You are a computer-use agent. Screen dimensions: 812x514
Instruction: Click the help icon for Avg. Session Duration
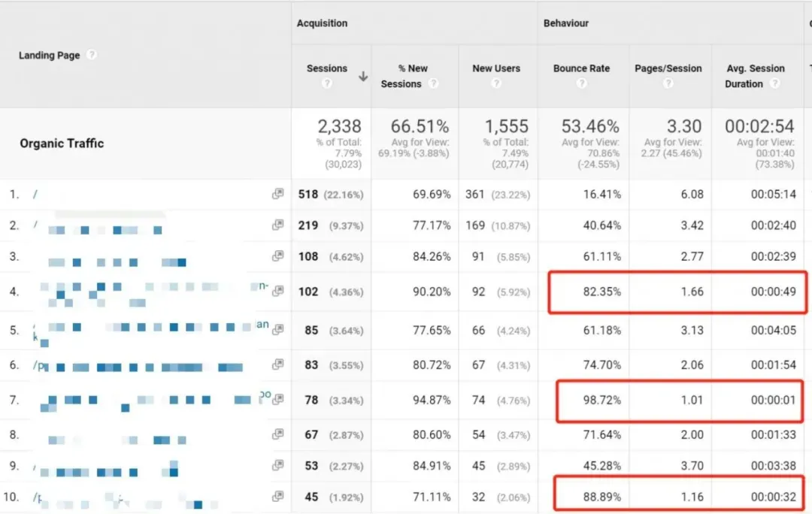pyautogui.click(x=774, y=83)
